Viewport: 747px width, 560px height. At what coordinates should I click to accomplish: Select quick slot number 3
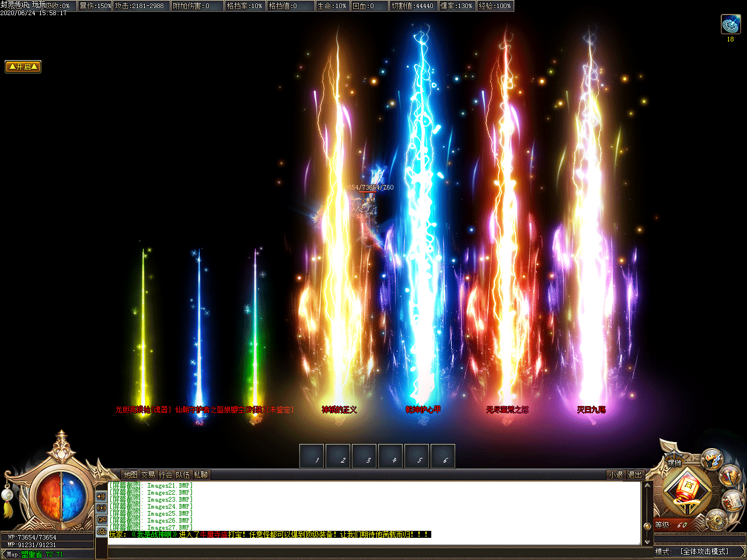point(364,456)
